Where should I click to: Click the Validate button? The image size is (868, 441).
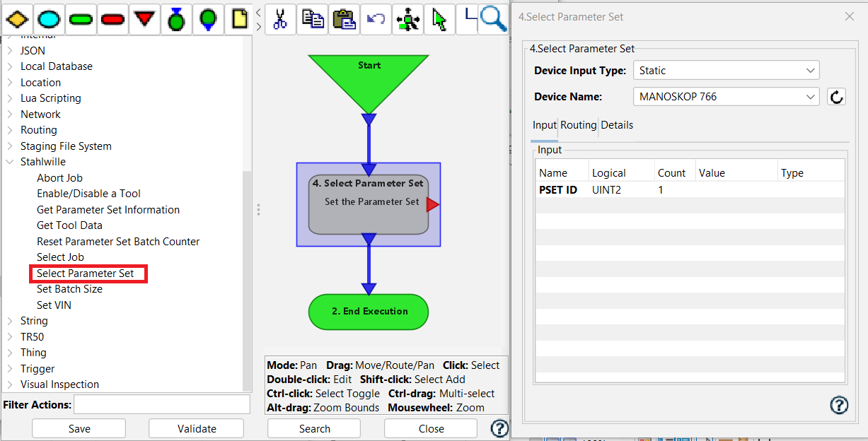click(196, 428)
